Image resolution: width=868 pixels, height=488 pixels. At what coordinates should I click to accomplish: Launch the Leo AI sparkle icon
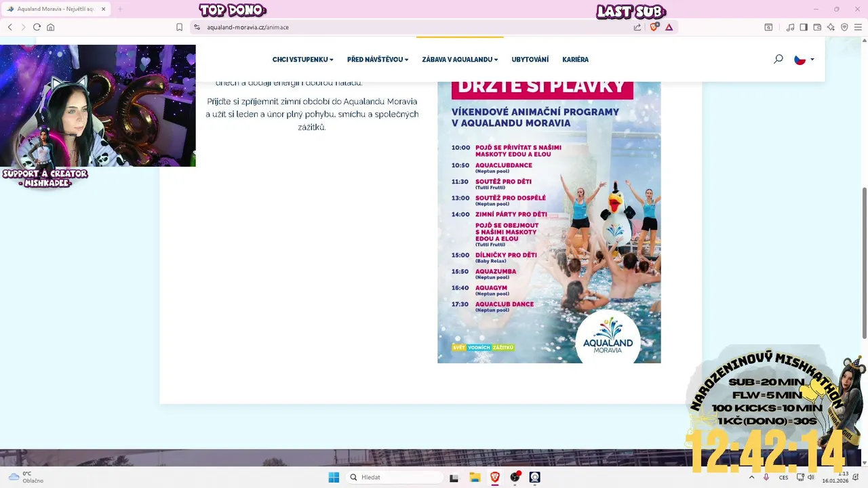831,27
